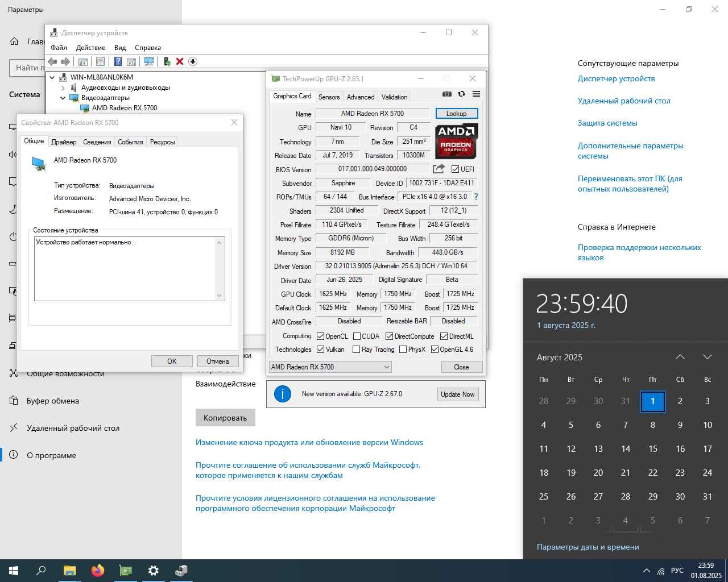Switch to GPU-Z Validation tab
728x582 pixels.
point(394,97)
